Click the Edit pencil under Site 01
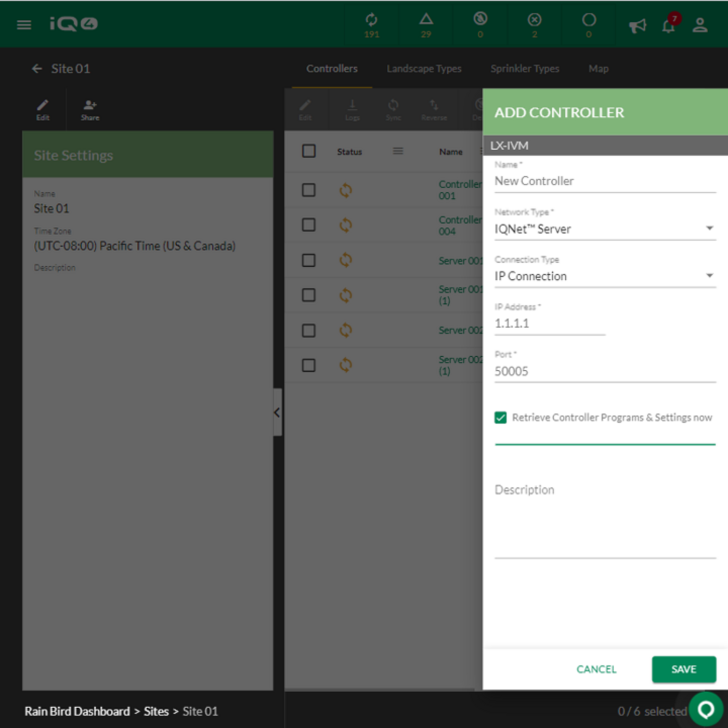The width and height of the screenshot is (728, 728). 43,110
